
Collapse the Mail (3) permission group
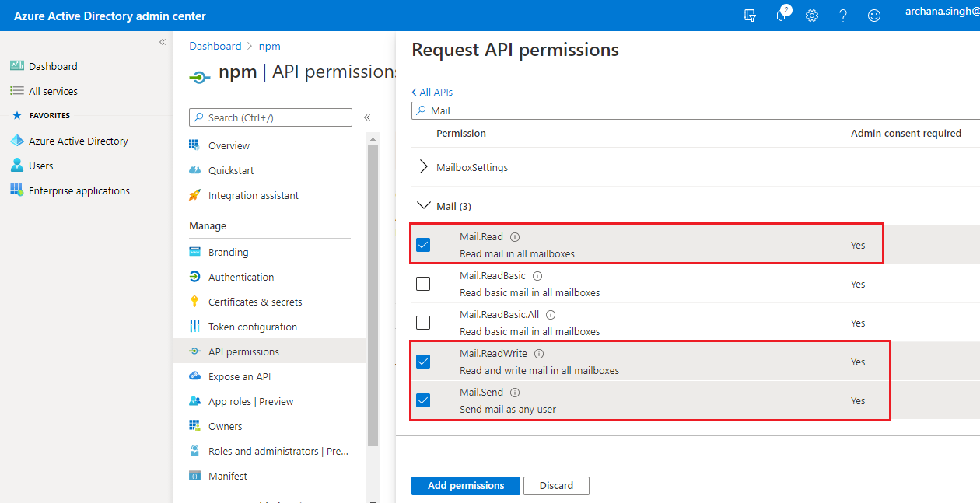(424, 206)
